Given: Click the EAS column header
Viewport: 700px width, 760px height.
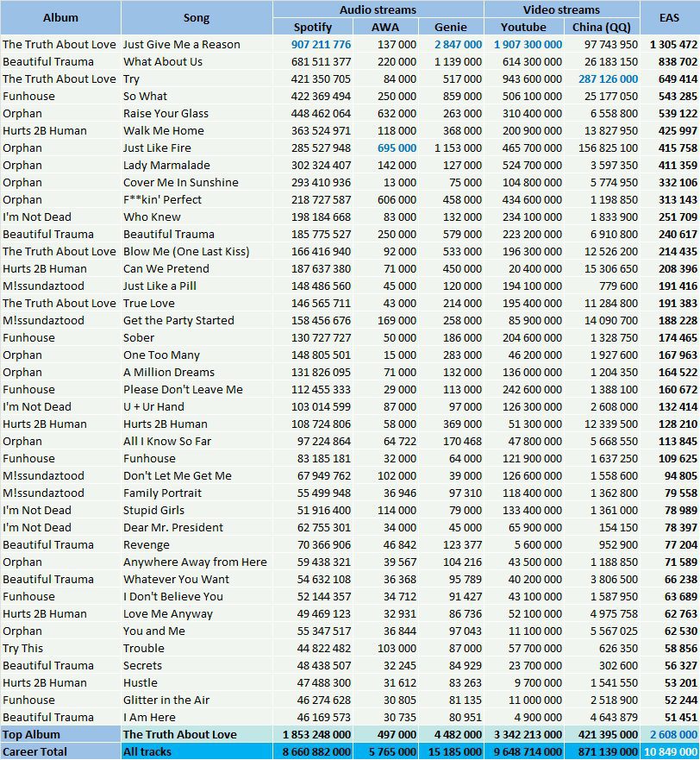Looking at the screenshot, I should pos(670,18).
